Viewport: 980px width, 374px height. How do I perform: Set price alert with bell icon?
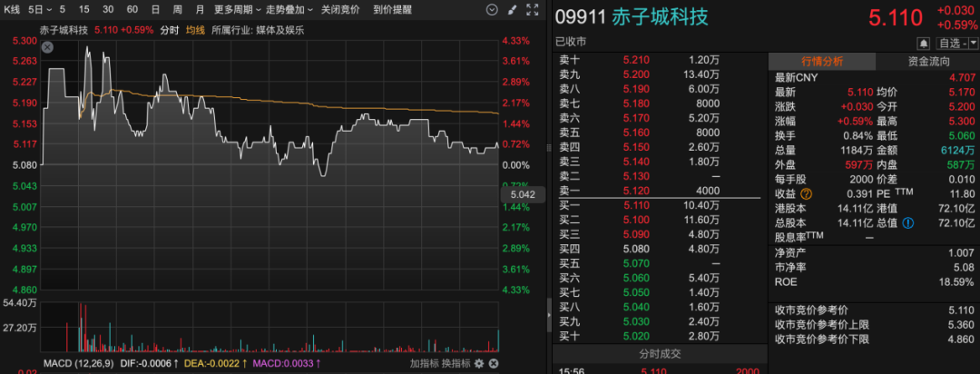pos(923,44)
